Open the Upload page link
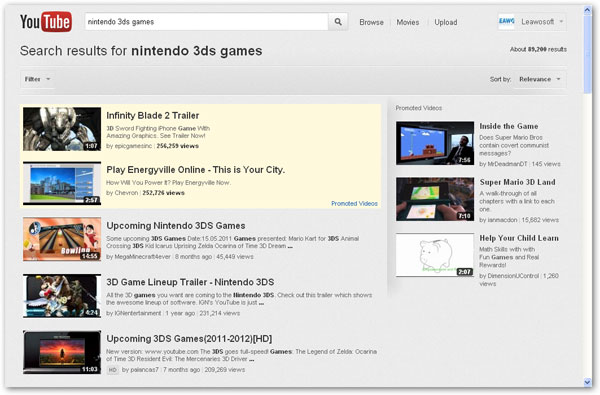The image size is (600, 395). click(x=445, y=22)
